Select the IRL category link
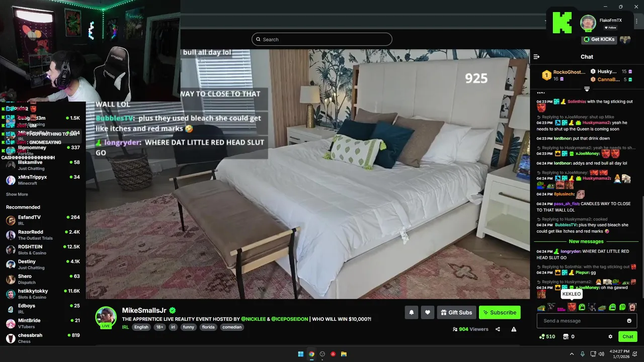The width and height of the screenshot is (644, 362). tap(126, 327)
